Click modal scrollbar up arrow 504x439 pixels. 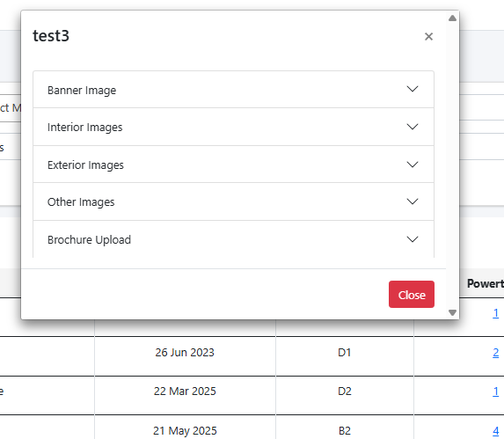coord(453,18)
